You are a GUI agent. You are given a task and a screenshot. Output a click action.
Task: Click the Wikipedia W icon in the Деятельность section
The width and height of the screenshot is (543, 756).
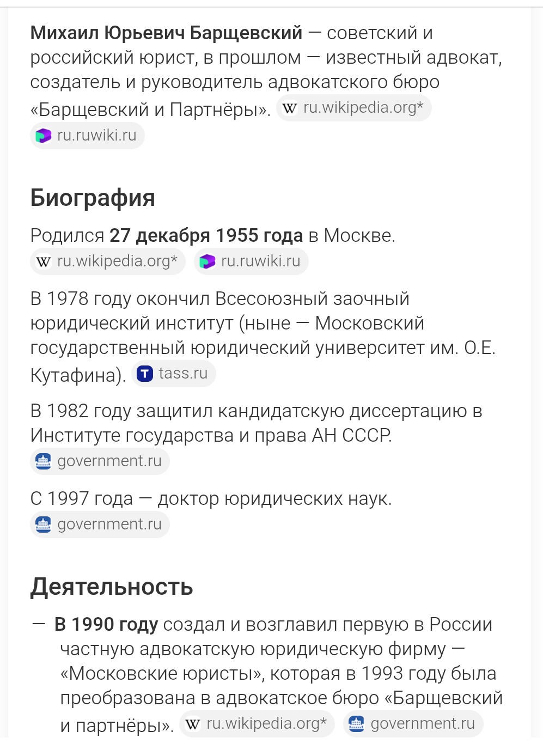[x=193, y=724]
